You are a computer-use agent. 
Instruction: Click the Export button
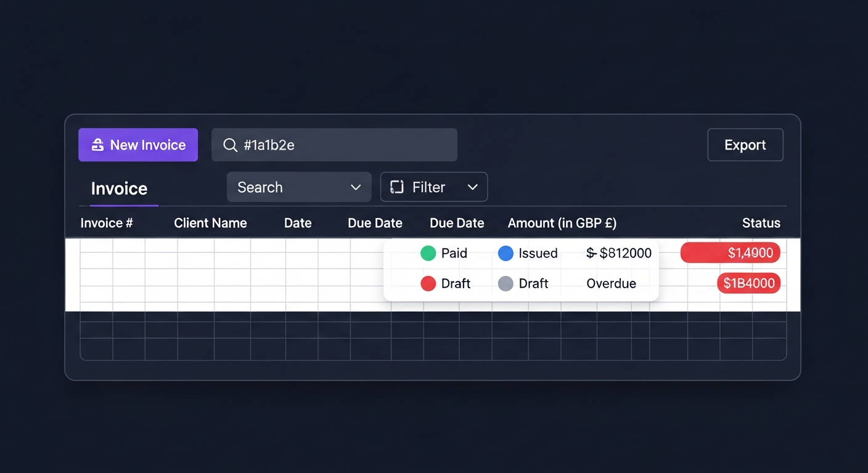coord(745,145)
